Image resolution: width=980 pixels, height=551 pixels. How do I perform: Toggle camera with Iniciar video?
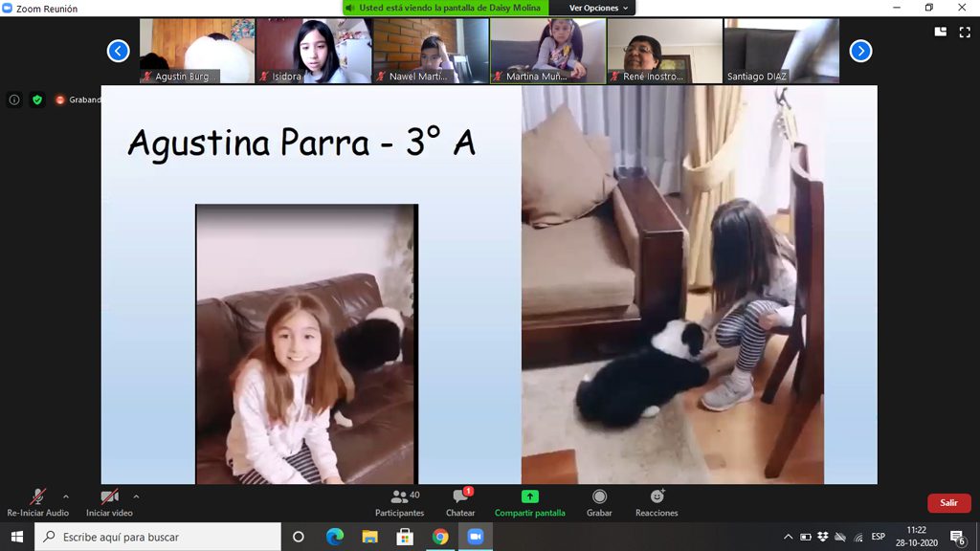point(109,502)
